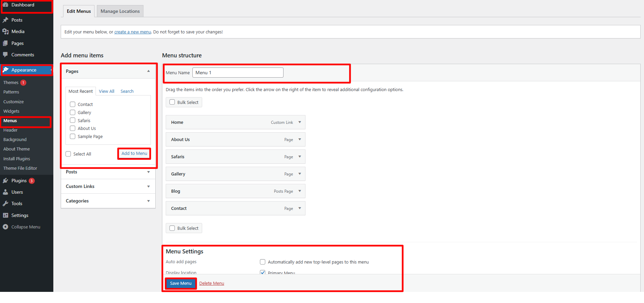Select the Most Recent tab
This screenshot has width=644, height=303.
click(81, 91)
